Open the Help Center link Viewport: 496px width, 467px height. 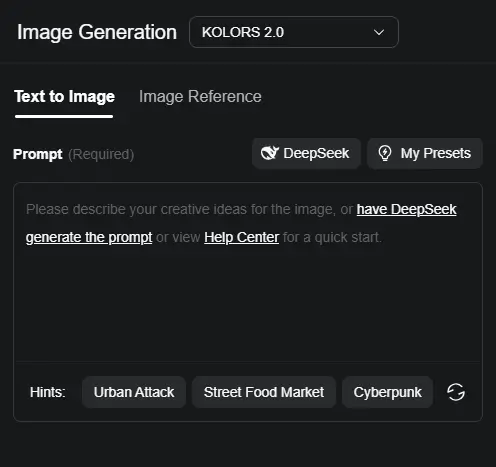[242, 238]
